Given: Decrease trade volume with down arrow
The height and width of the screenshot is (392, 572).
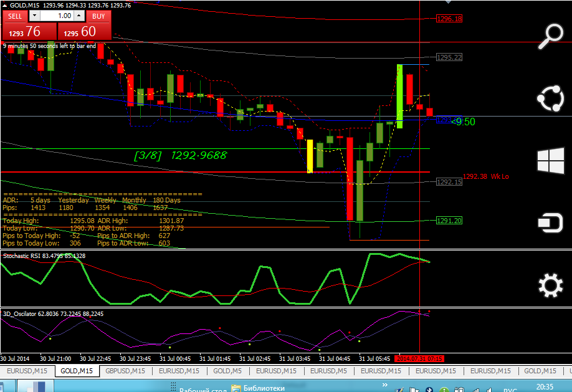Looking at the screenshot, I should [35, 16].
